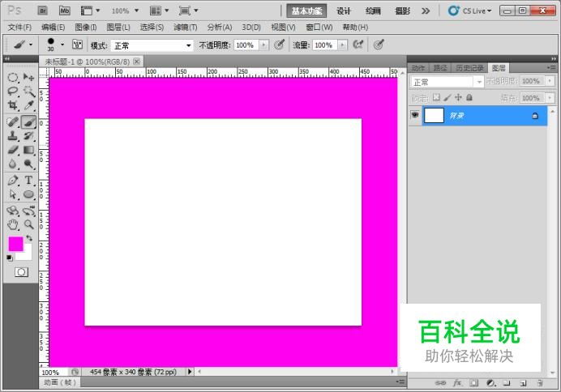The image size is (561, 392).
Task: Open layer blend mode 正常 dropdown
Action: click(x=447, y=82)
